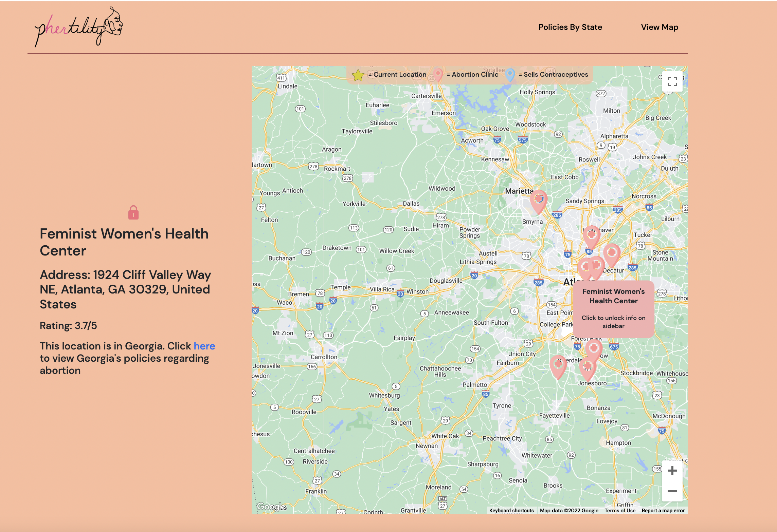This screenshot has height=532, width=777.
Task: Click abortion clinic pin near Marietta
Action: pyautogui.click(x=539, y=201)
